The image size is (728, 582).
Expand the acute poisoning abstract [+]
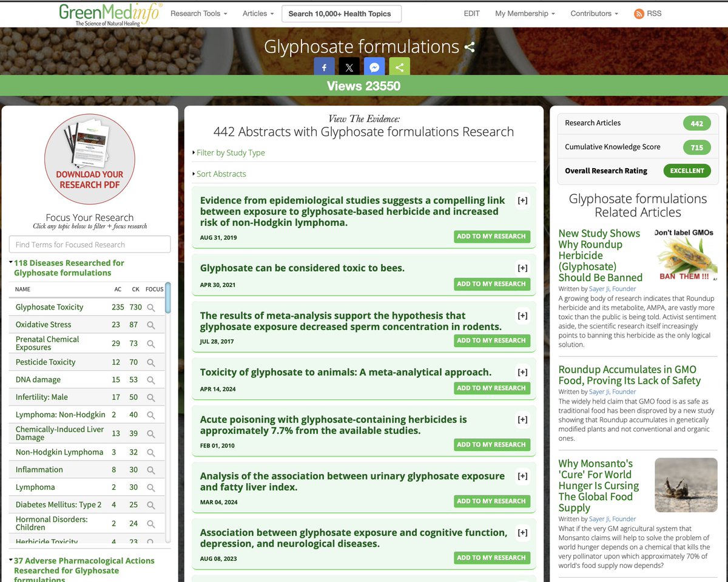coord(522,420)
